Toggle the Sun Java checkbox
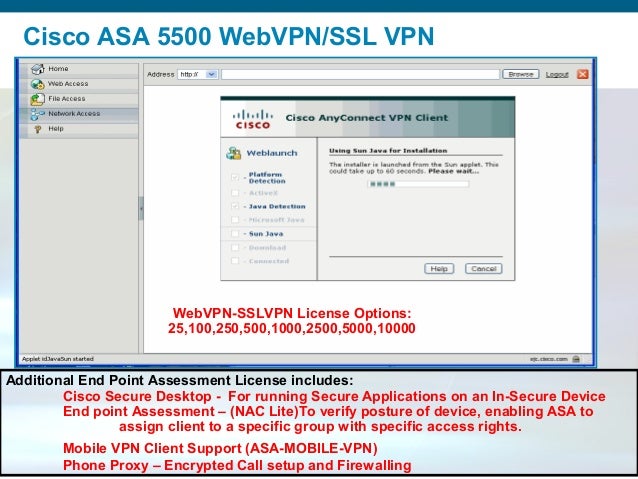Viewport: 638px width, 479px height. point(235,234)
